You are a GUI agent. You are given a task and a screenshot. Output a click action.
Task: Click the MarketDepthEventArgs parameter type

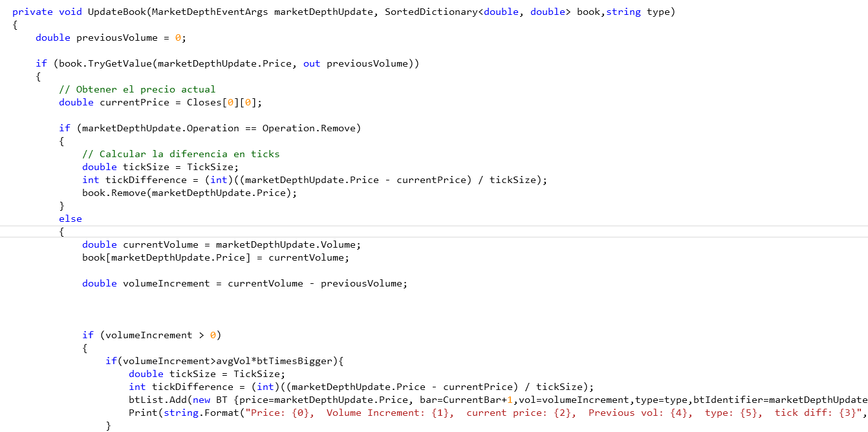[x=210, y=12]
